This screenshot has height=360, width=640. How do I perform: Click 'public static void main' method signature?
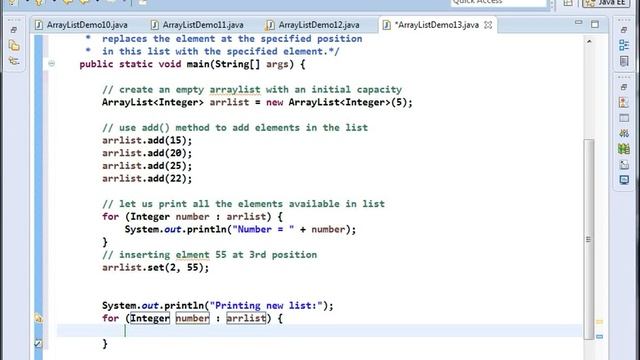(x=192, y=64)
